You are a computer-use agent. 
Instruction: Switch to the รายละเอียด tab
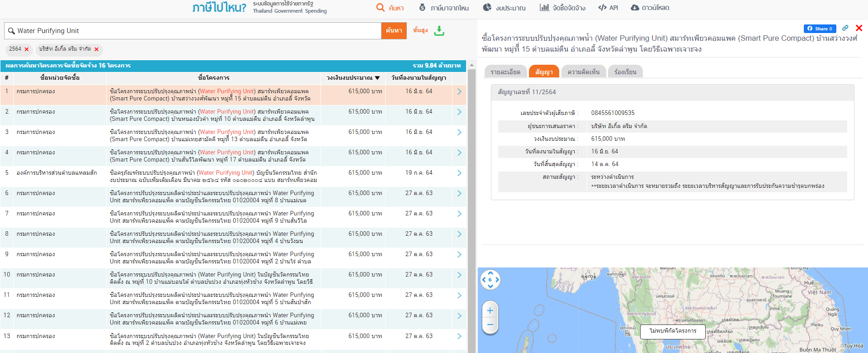pyautogui.click(x=505, y=72)
